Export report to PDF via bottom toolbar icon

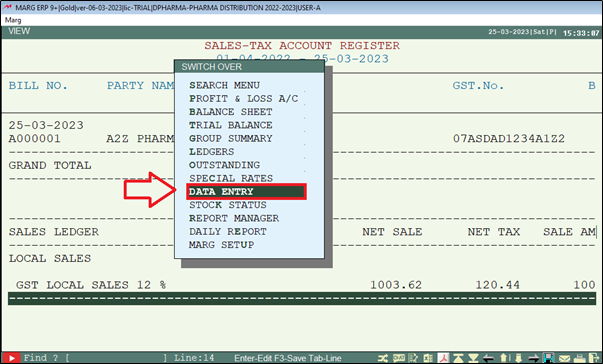pos(443,358)
